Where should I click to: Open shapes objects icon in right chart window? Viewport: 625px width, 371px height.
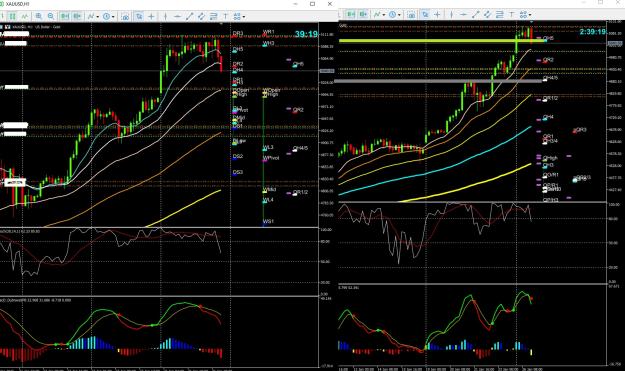click(523, 15)
